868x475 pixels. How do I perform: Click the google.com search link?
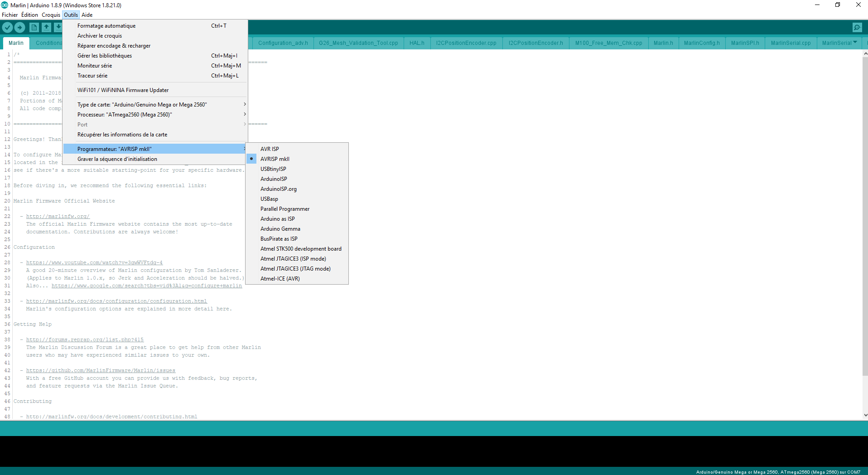point(147,286)
